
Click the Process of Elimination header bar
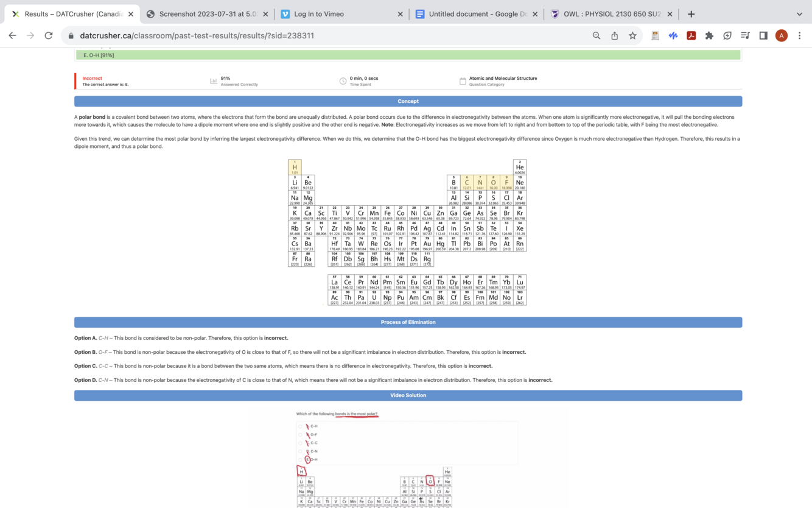tap(408, 322)
